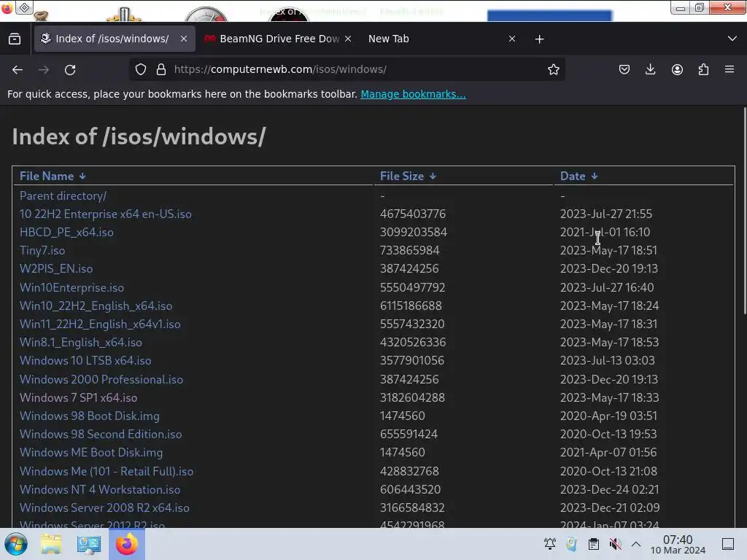Click Windows Me (101 - Retail Full).iso
Viewport: 747px width, 560px height.
pos(107,472)
